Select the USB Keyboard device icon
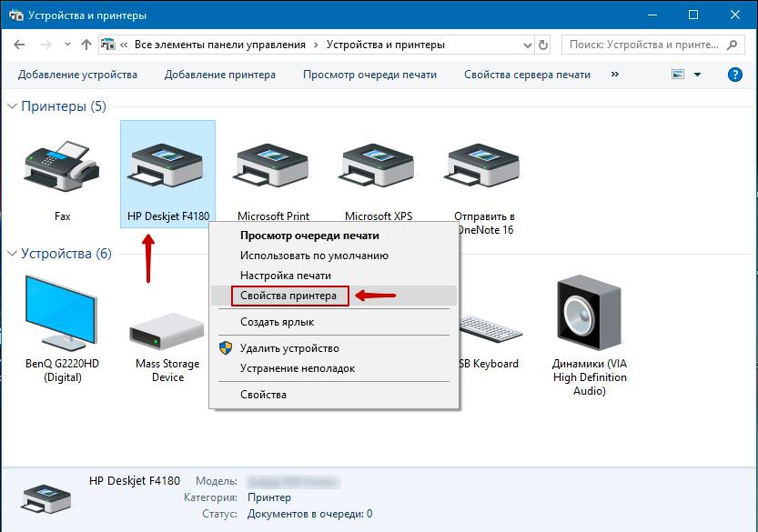Screen dimensions: 758x532 [490, 329]
